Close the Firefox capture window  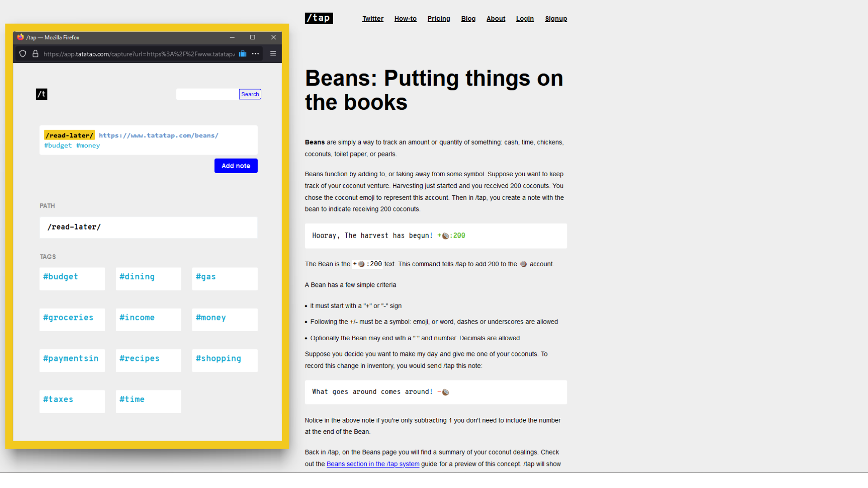coord(274,37)
